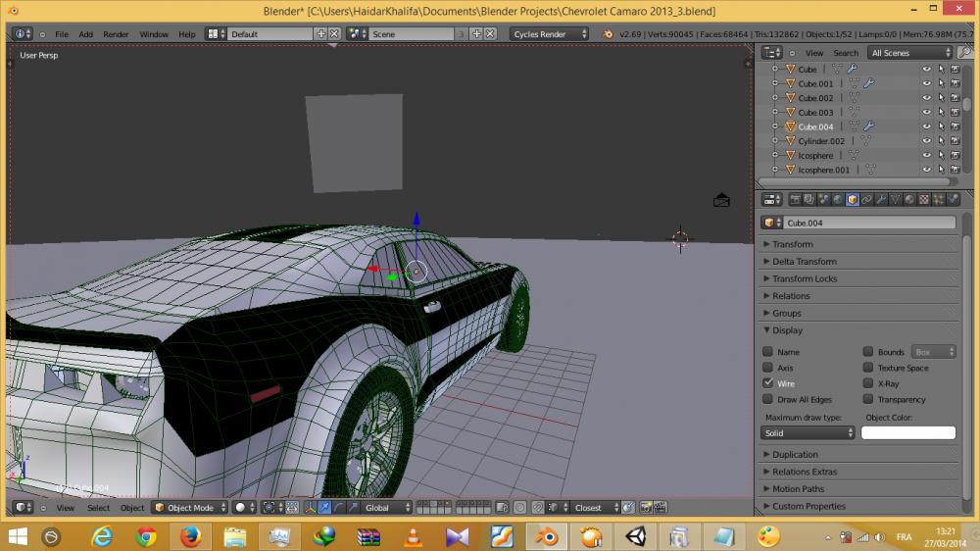Screen dimensions: 980x551
Task: Open Google Chrome from the taskbar
Action: (x=146, y=536)
